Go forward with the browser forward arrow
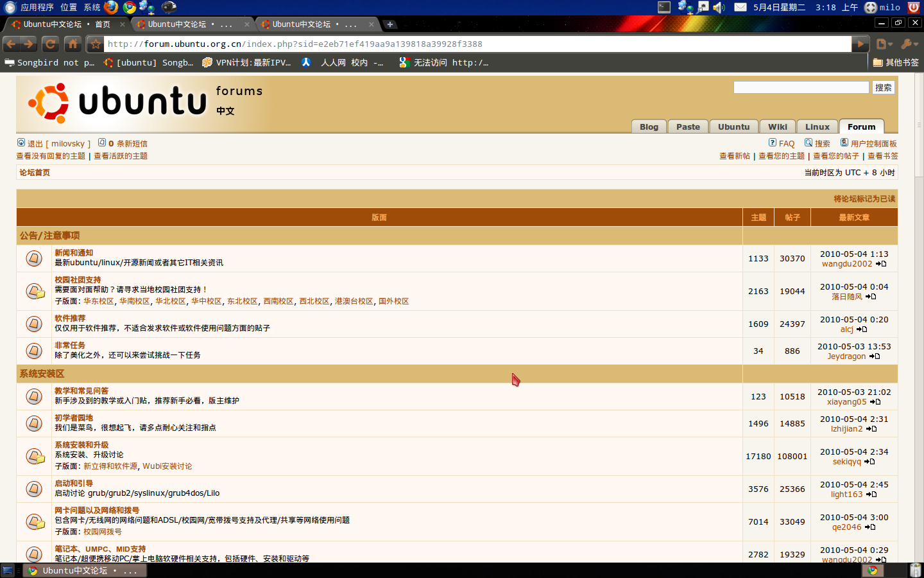Screen dimensions: 924x578 (x=29, y=44)
